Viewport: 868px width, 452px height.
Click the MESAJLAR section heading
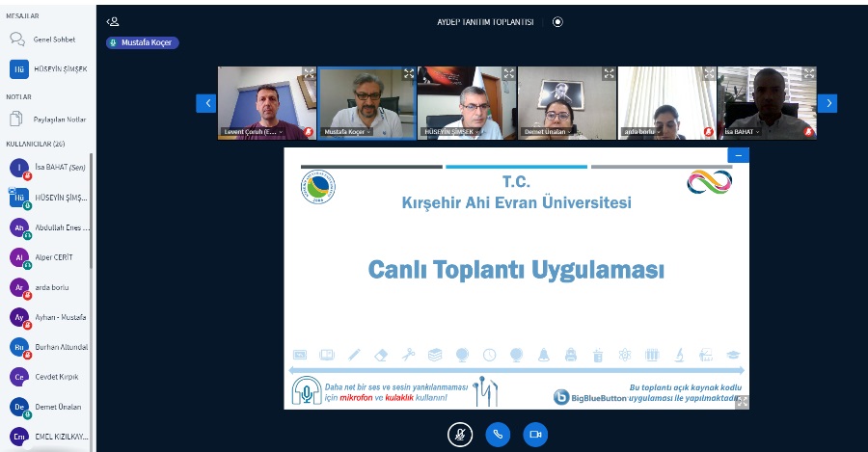tap(23, 16)
